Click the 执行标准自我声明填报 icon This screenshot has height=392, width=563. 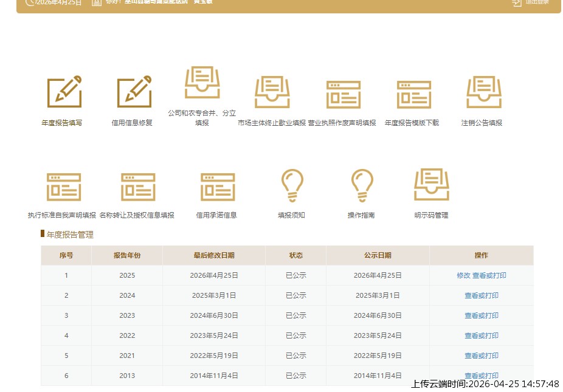click(x=63, y=187)
